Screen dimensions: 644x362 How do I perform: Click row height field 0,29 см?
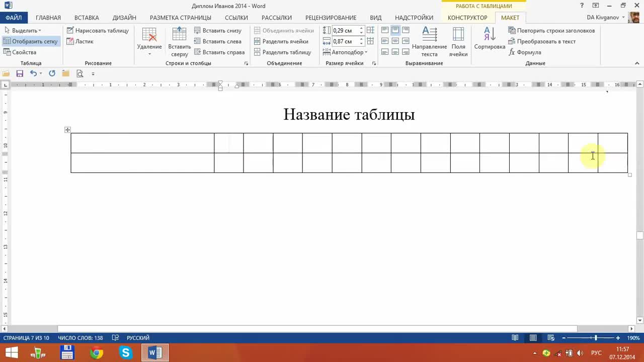345,31
